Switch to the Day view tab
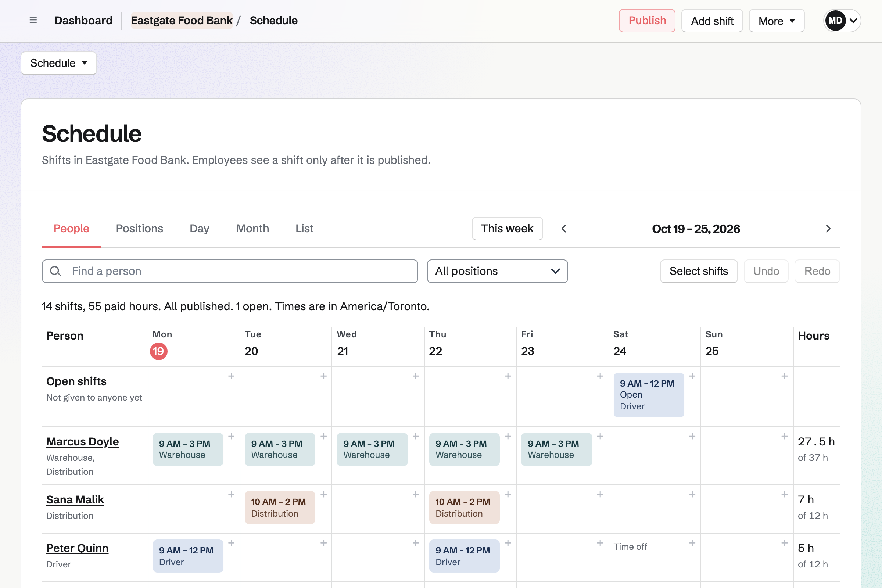Viewport: 882px width, 588px height. [x=200, y=228]
